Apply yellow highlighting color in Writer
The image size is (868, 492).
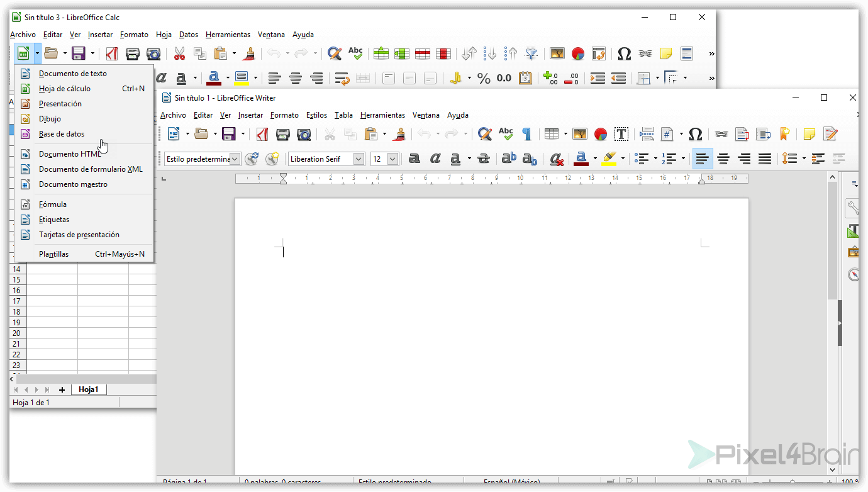(609, 159)
